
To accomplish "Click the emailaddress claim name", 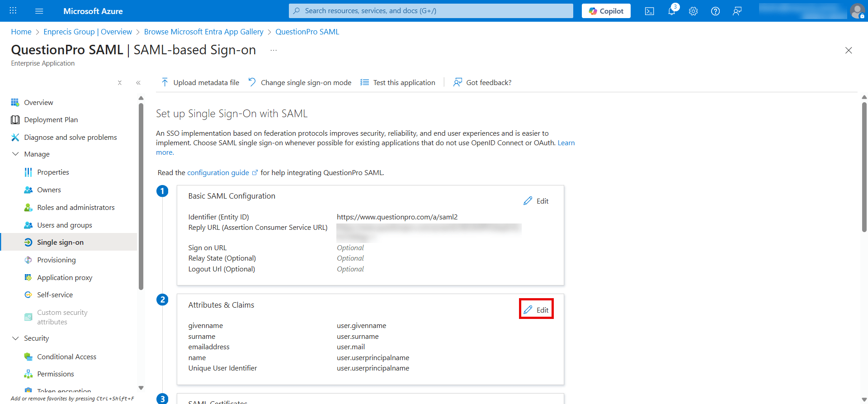I will pos(209,347).
